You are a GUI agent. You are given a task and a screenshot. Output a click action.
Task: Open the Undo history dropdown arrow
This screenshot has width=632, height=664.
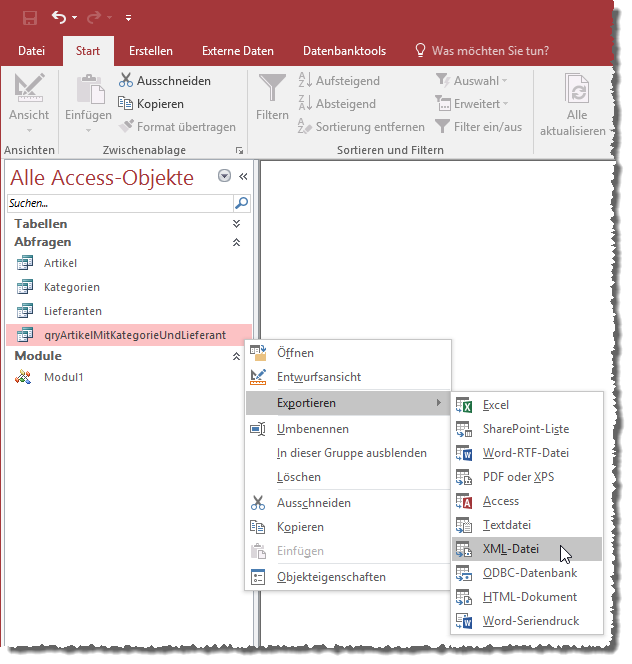pyautogui.click(x=75, y=18)
